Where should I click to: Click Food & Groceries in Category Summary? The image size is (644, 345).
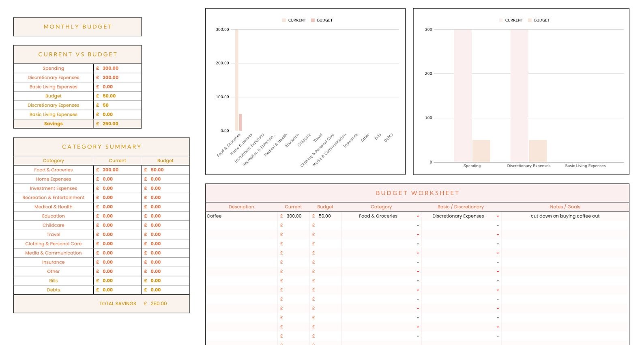(54, 170)
